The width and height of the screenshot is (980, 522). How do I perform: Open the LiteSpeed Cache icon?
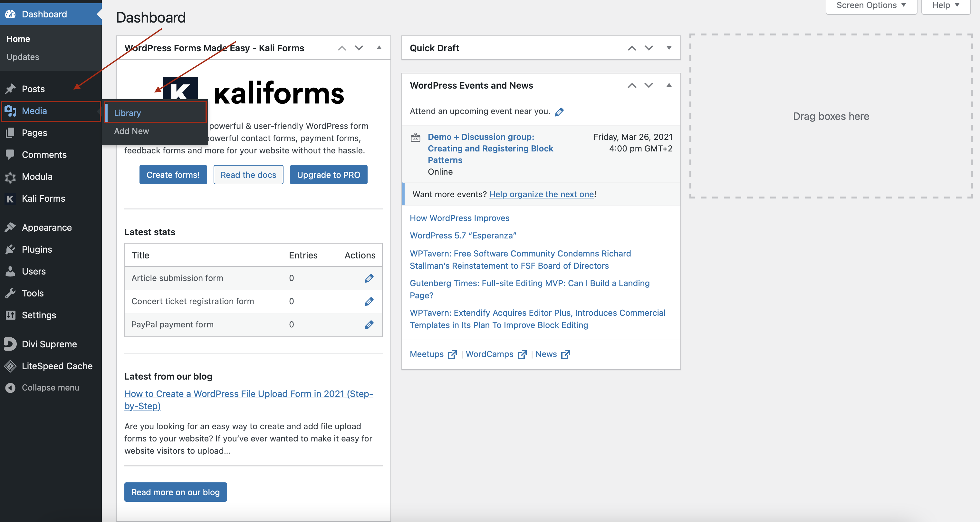click(10, 366)
